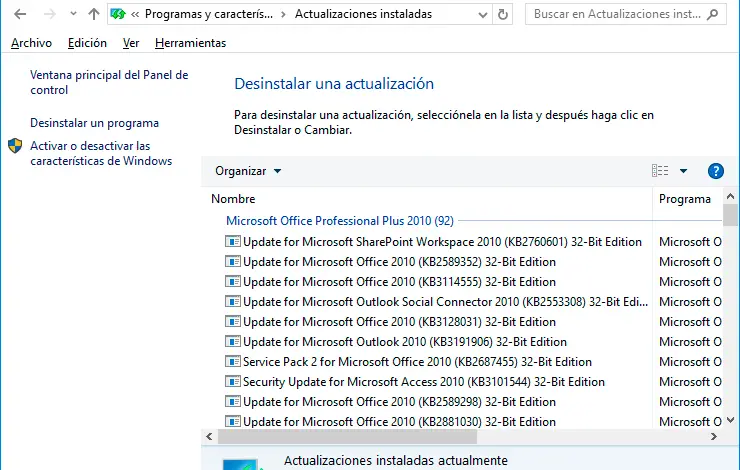Click the vertical scrollbar thumb

[730, 216]
